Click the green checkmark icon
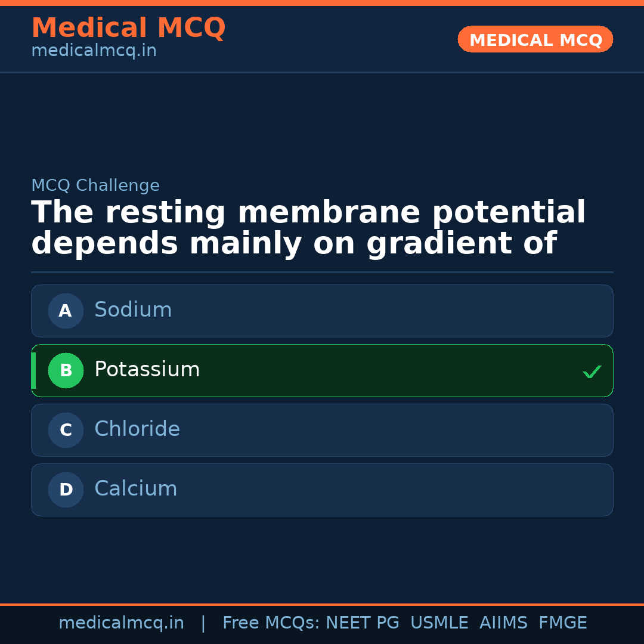644x644 pixels. pyautogui.click(x=592, y=372)
